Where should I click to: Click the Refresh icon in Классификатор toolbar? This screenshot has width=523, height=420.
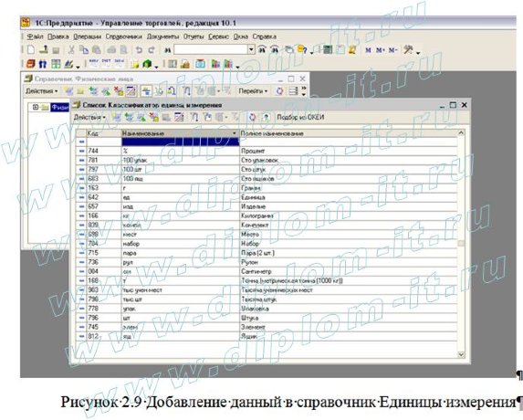pos(253,117)
